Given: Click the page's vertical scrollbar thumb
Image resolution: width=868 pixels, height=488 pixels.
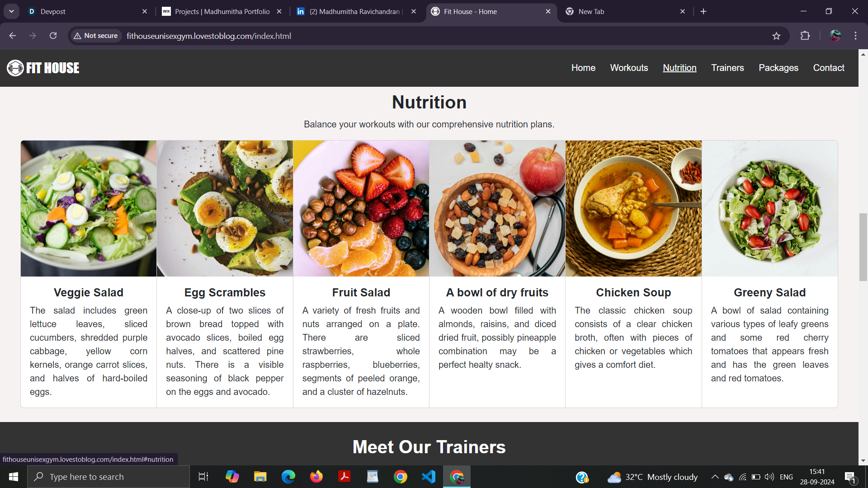Looking at the screenshot, I should click(x=863, y=247).
